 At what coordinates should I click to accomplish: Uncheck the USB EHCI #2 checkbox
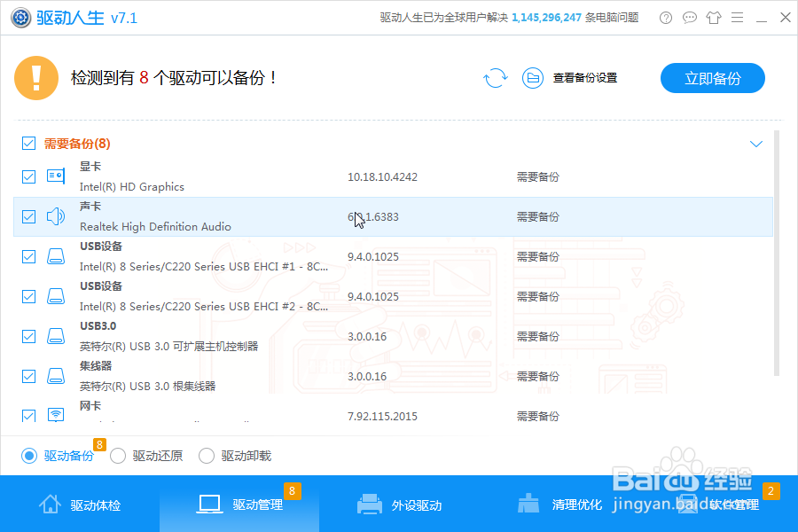point(29,296)
